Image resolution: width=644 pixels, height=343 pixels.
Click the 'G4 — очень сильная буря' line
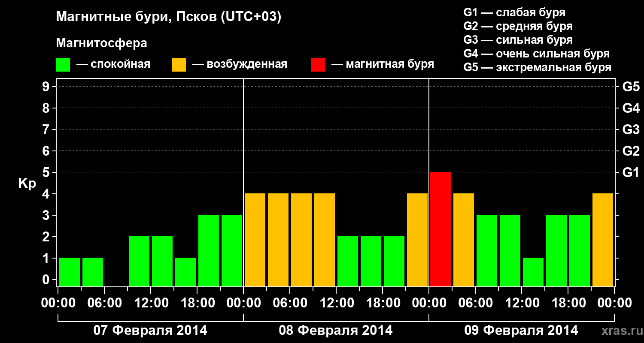click(x=537, y=54)
